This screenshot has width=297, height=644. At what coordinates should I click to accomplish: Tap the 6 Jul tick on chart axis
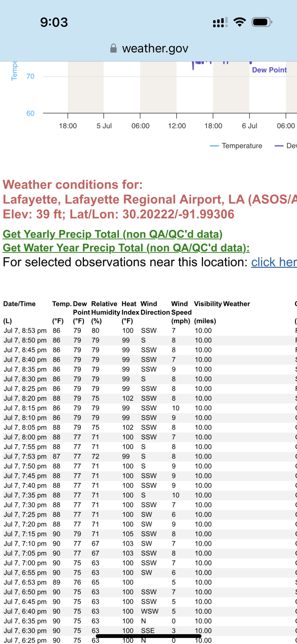coord(249,126)
